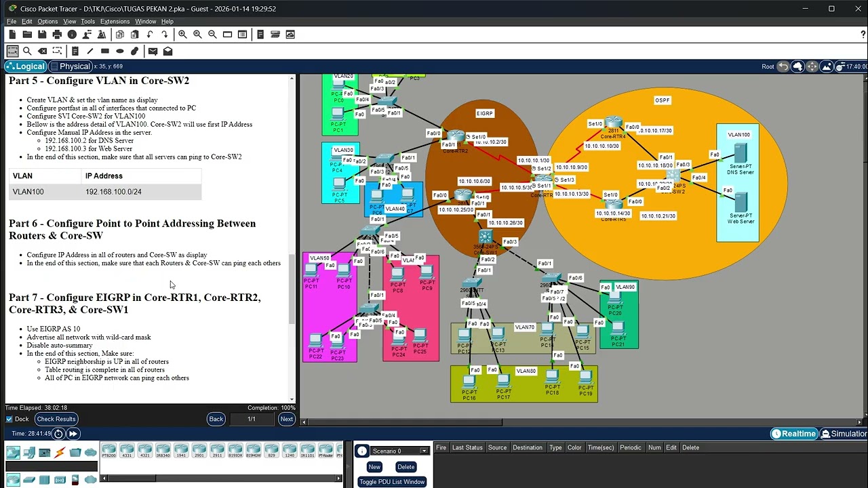
Task: Open the Tools menu
Action: (x=87, y=22)
